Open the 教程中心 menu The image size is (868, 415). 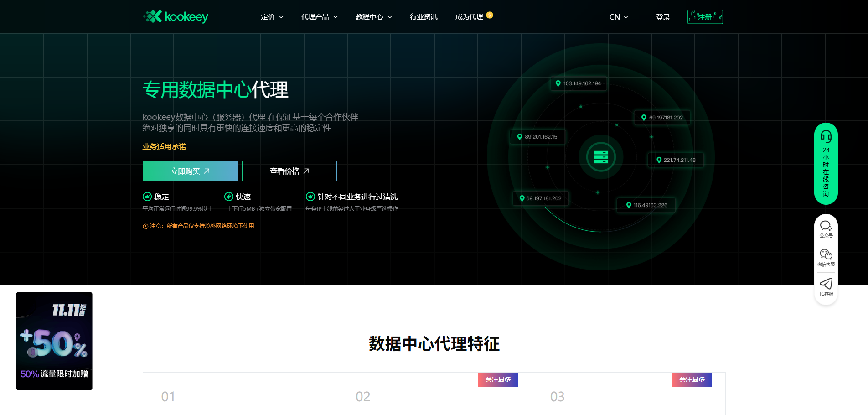(373, 16)
